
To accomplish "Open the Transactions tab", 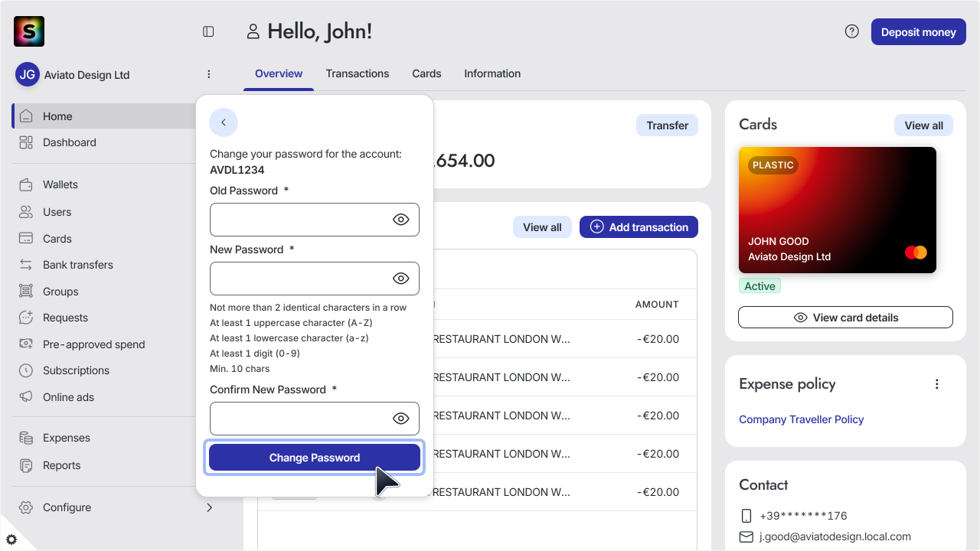I will point(358,73).
